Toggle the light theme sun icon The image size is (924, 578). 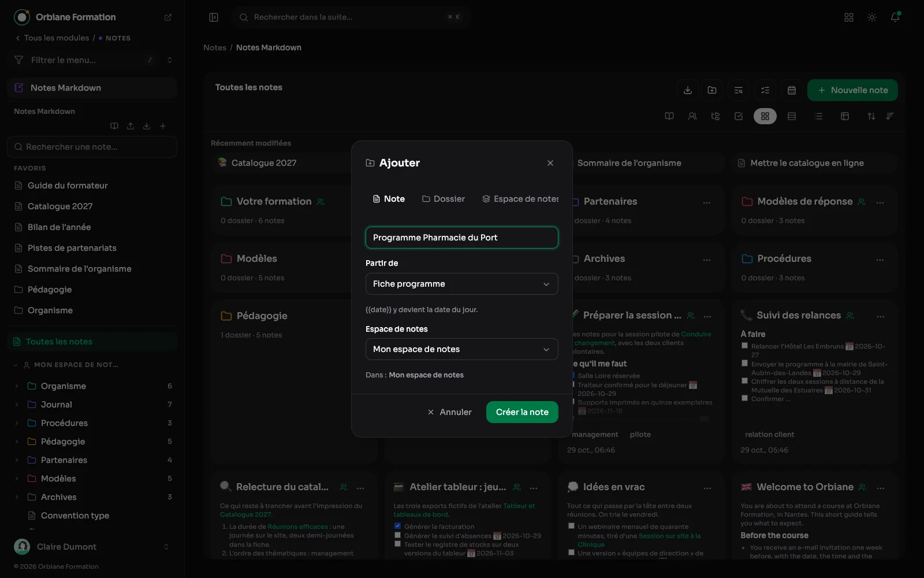point(872,17)
